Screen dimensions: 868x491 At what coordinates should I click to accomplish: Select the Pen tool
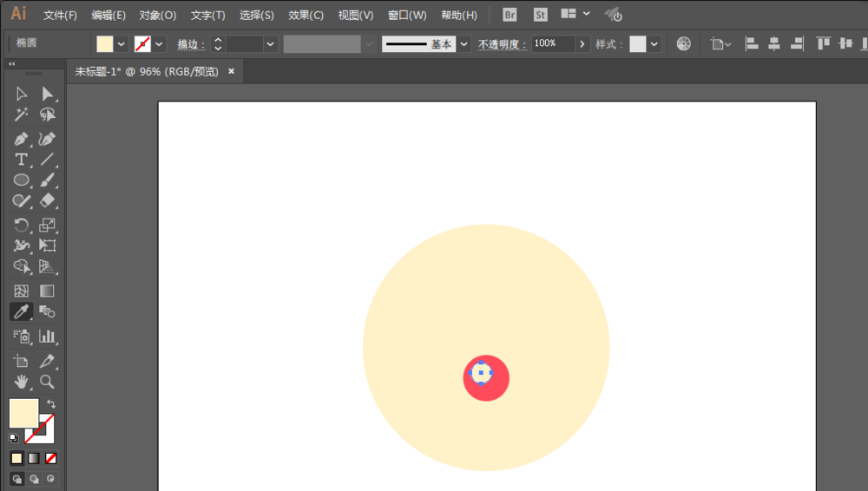(22, 139)
